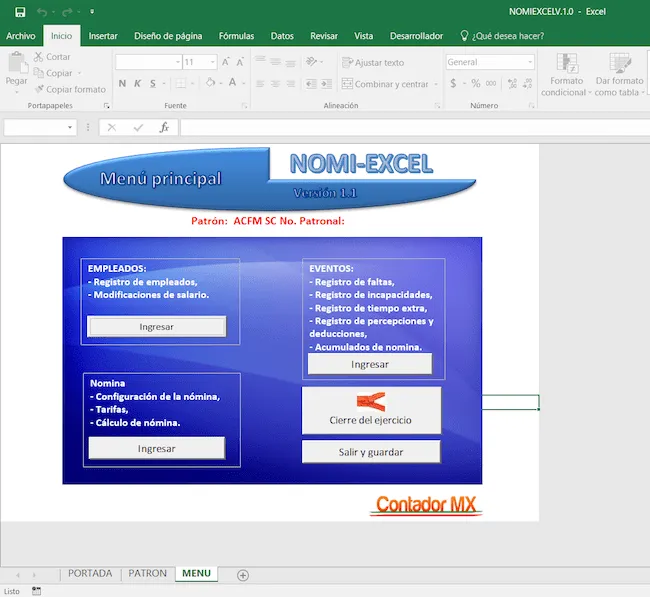This screenshot has width=650, height=597.
Task: Switch to PATRON sheet tab
Action: coord(147,573)
